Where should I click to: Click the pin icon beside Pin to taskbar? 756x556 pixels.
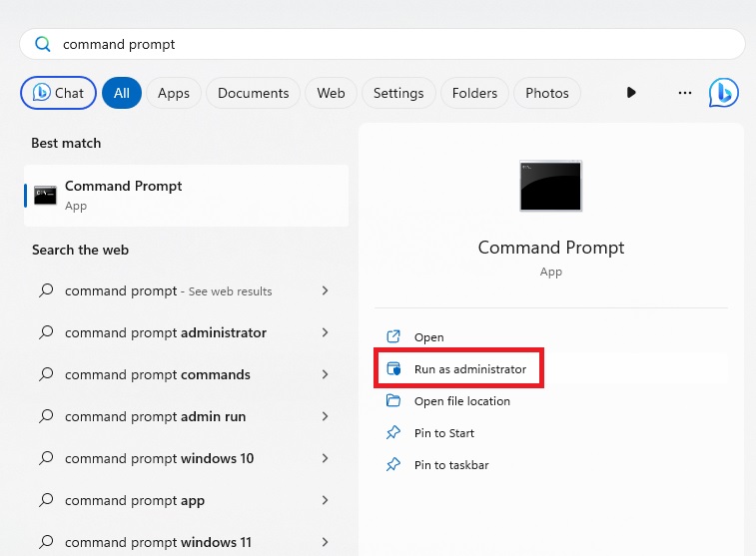tap(393, 464)
